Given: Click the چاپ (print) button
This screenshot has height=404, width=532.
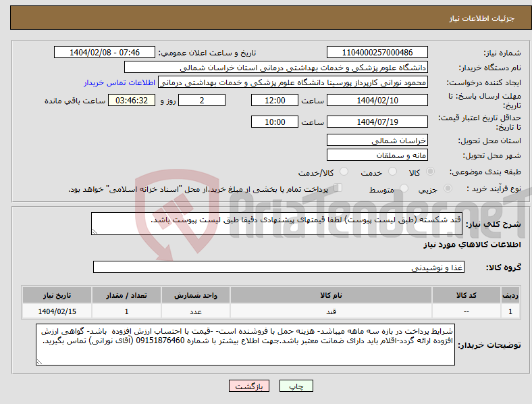Looking at the screenshot, I should click(x=296, y=386).
